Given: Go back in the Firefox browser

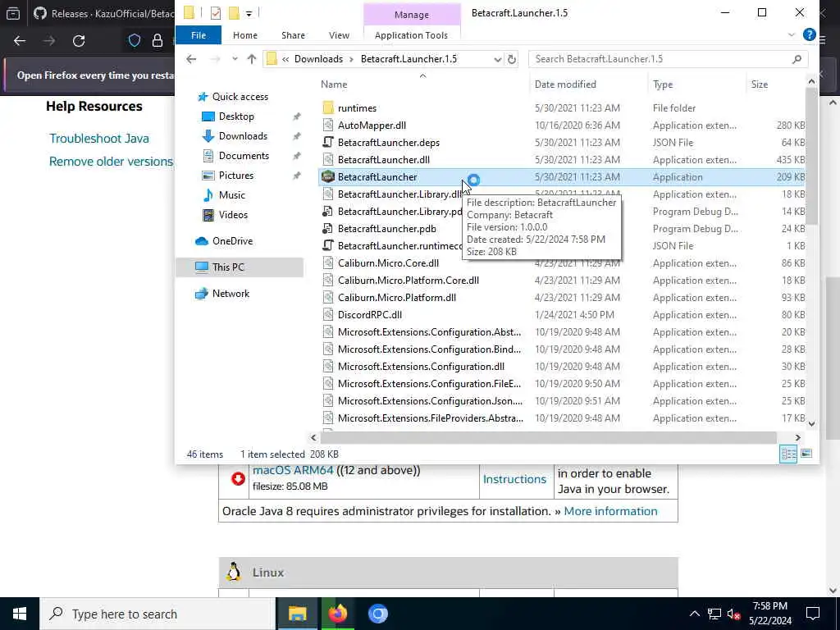Looking at the screenshot, I should (20, 41).
